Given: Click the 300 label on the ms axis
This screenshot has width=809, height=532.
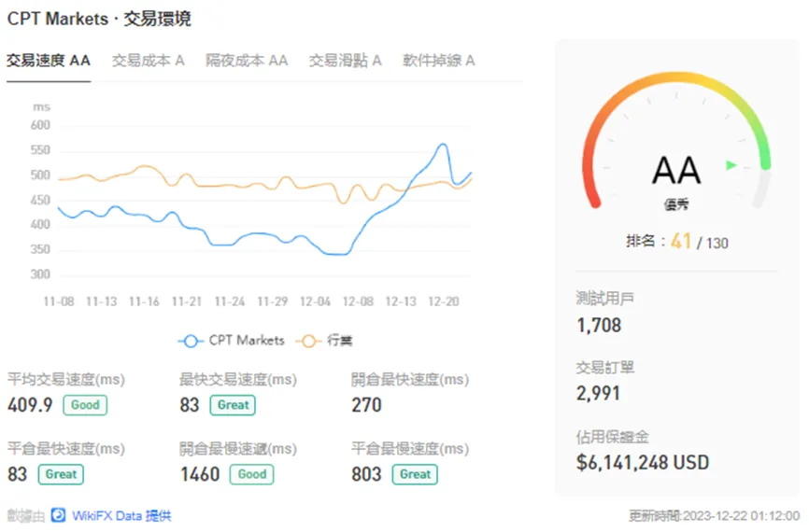Looking at the screenshot, I should pos(40,274).
